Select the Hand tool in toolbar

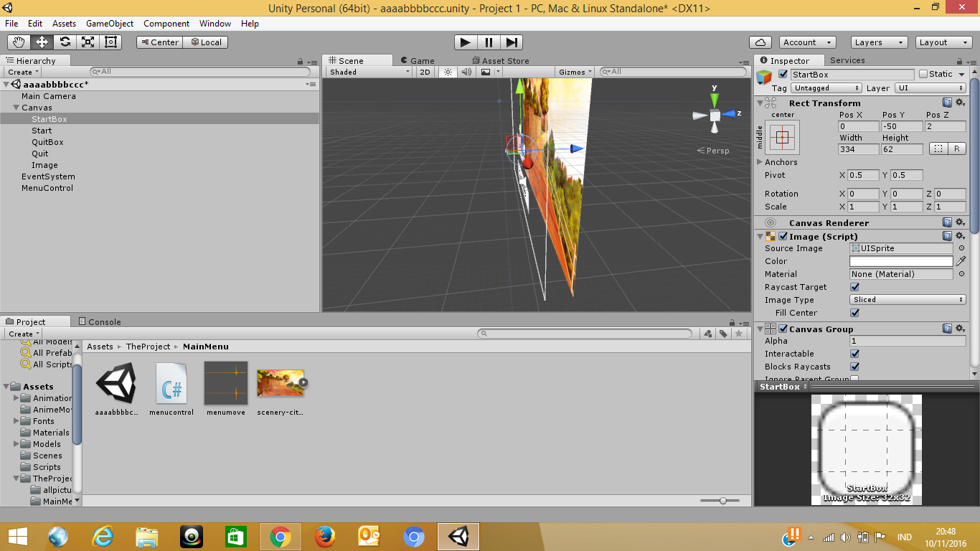(19, 42)
